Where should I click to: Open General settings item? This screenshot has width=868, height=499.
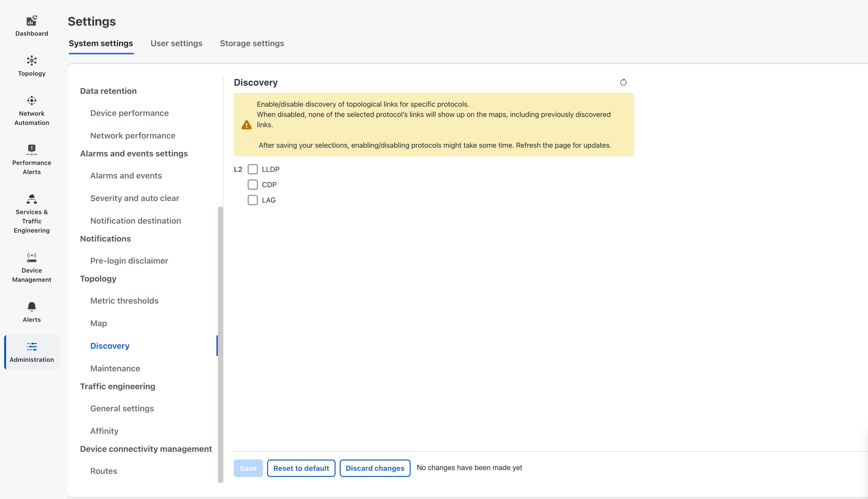point(122,408)
